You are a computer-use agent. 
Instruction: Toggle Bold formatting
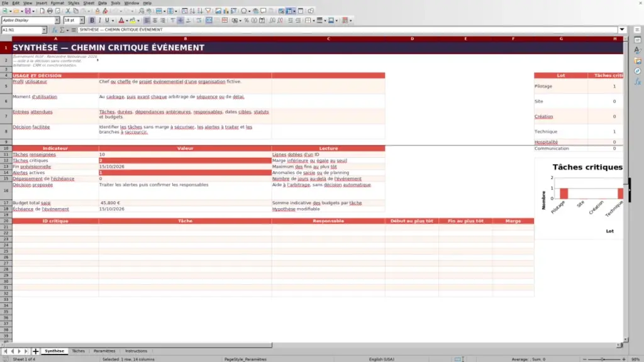[92, 21]
